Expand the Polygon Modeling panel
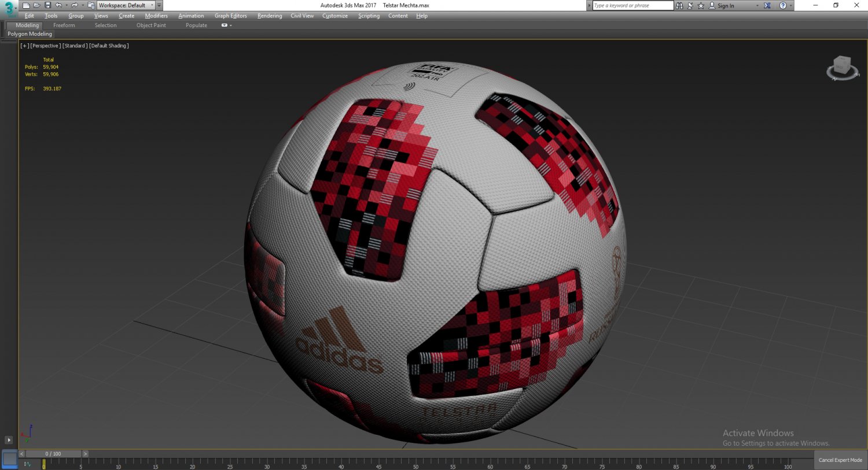The height and width of the screenshot is (470, 868). (x=30, y=34)
